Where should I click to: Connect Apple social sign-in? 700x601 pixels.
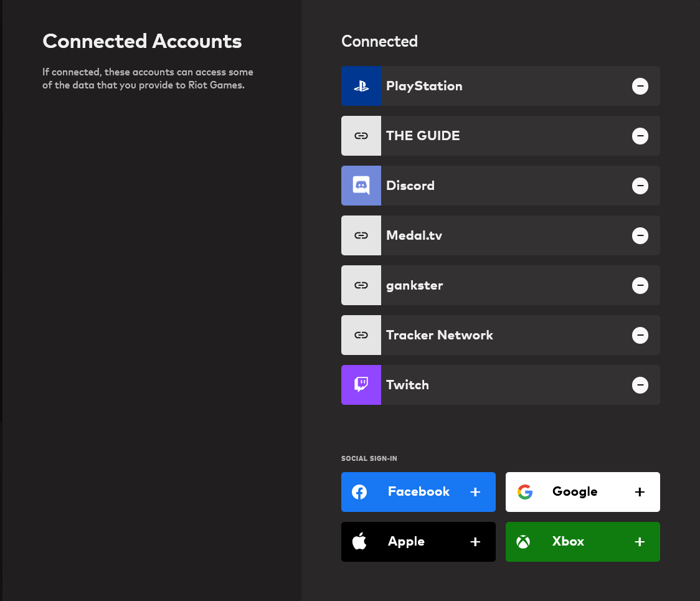point(419,542)
